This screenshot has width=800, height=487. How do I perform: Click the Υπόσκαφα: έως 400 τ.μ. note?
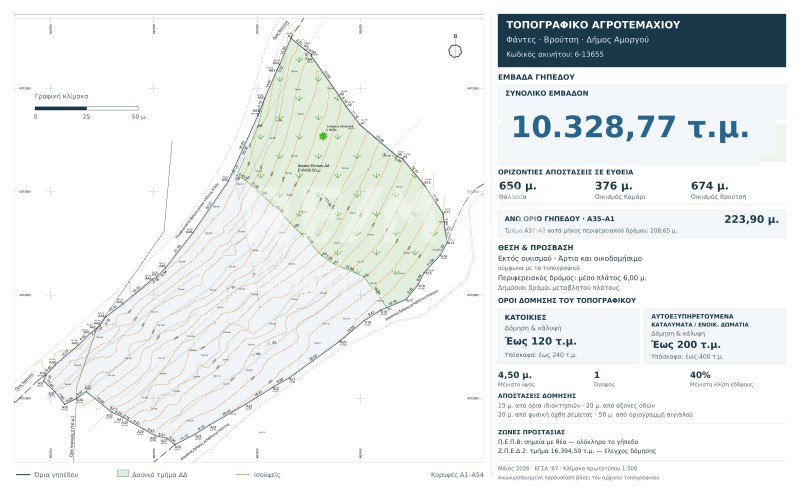(687, 356)
